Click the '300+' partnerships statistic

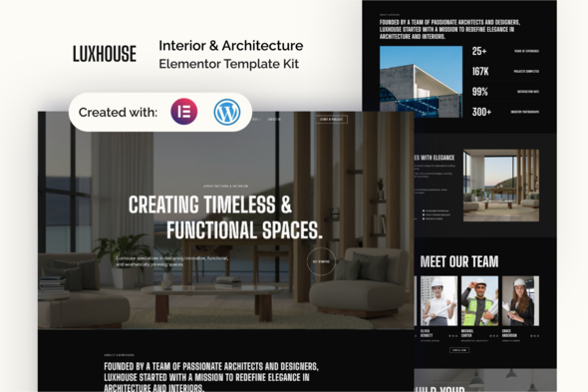click(481, 112)
